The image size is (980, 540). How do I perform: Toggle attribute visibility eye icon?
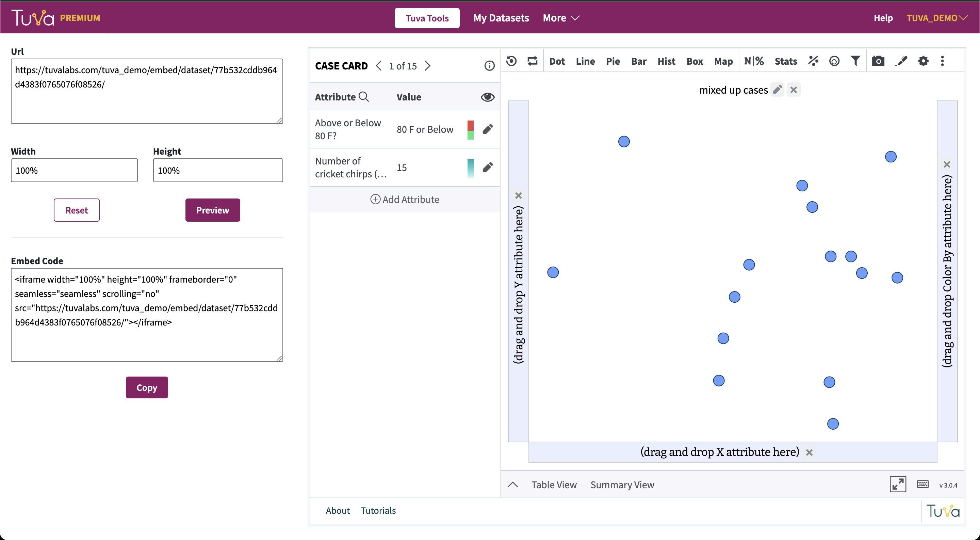(x=487, y=97)
